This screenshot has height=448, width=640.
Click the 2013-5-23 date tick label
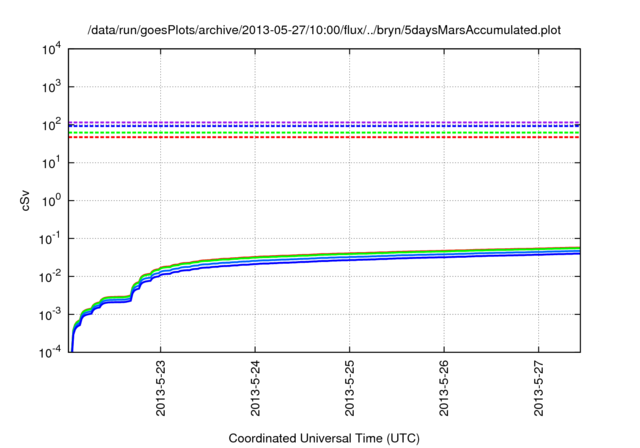[160, 388]
